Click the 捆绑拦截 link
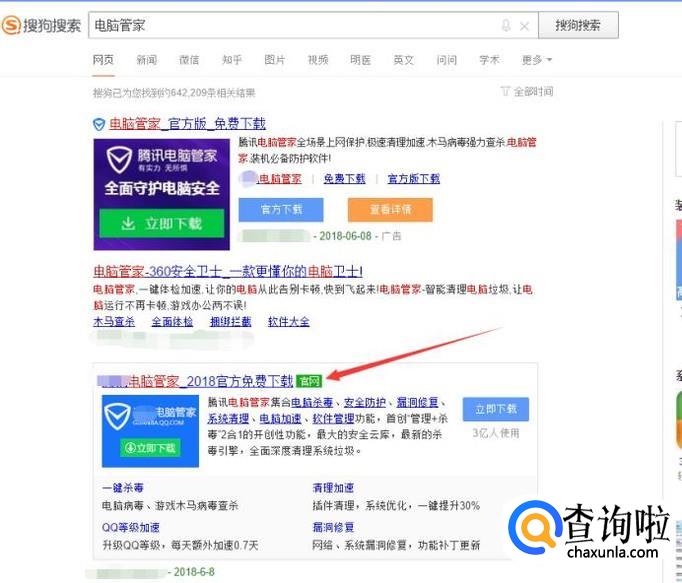 click(231, 322)
